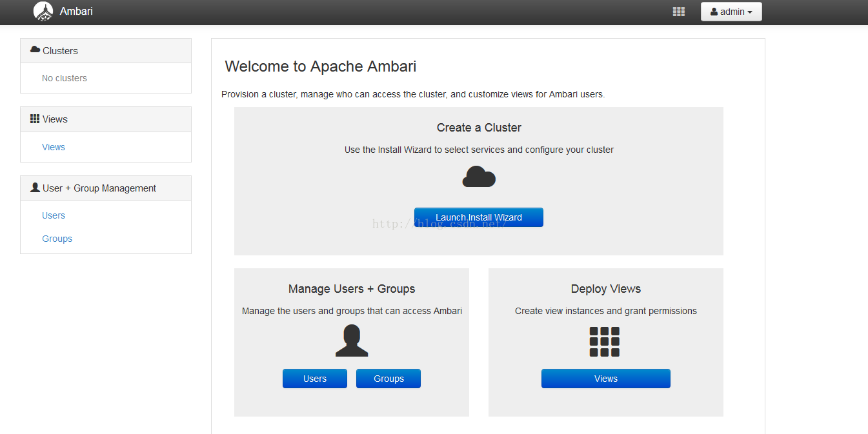Click the Ambari brand text
This screenshot has height=434, width=868.
(76, 11)
